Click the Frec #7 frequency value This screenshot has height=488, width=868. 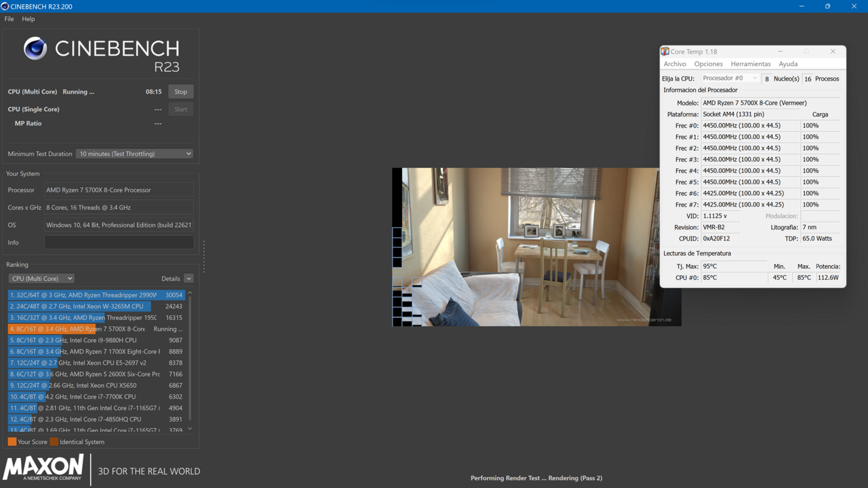(x=750, y=205)
